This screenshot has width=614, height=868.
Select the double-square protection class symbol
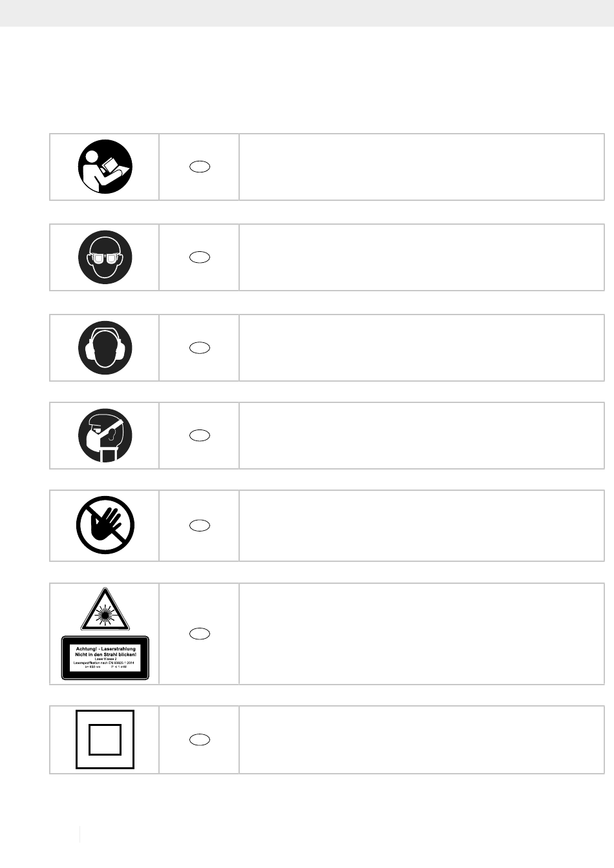[105, 739]
